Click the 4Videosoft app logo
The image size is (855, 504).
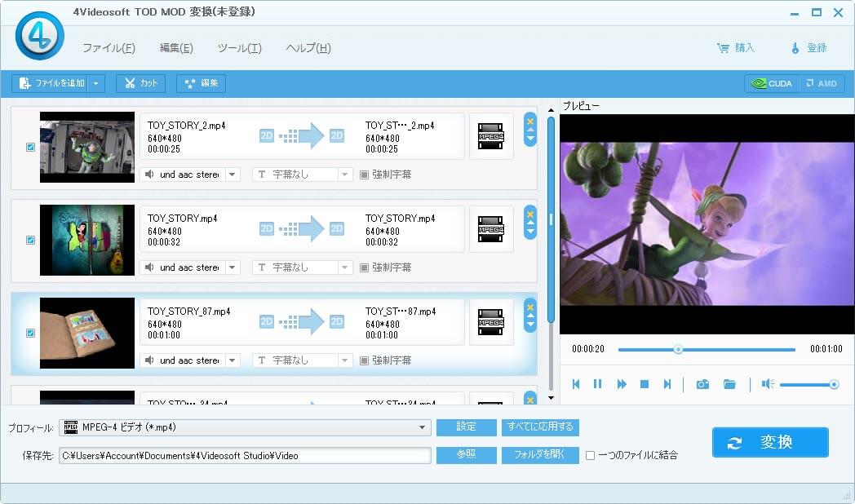tap(39, 36)
